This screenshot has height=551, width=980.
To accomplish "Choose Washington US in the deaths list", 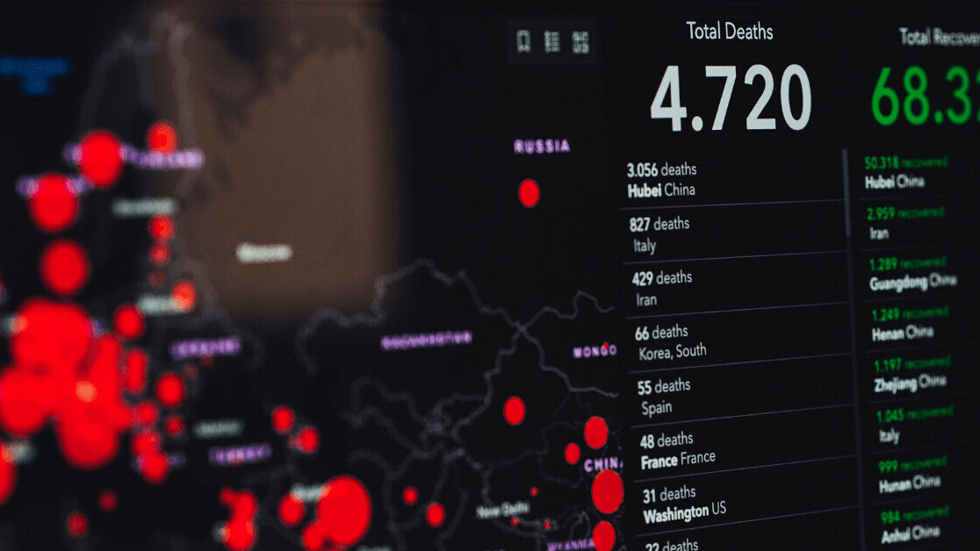I will coord(685,504).
